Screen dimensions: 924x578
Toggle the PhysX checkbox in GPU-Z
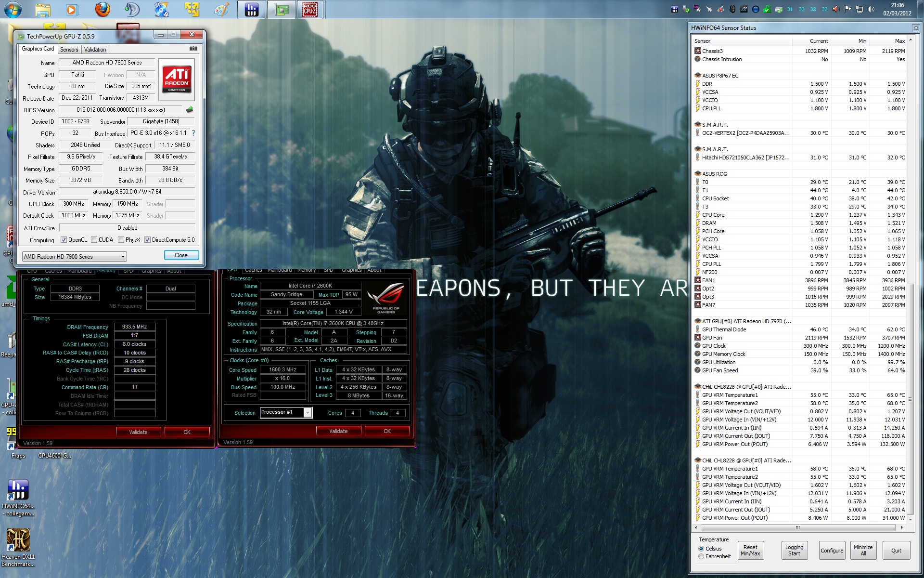pos(121,240)
